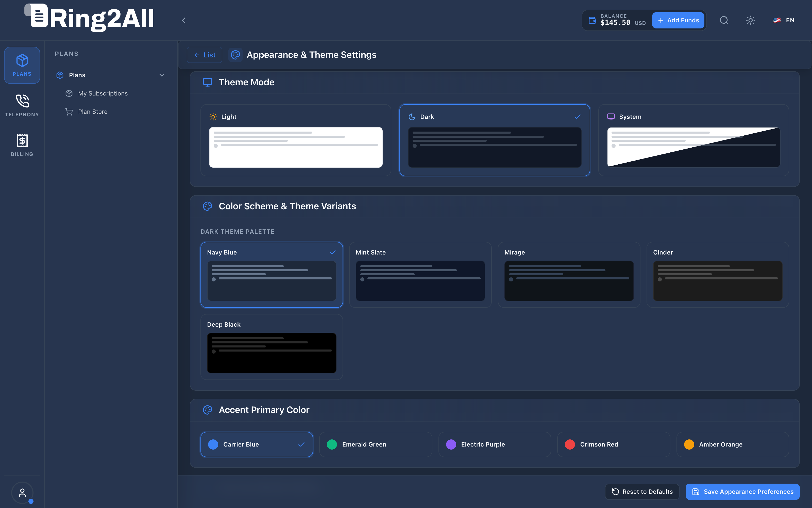This screenshot has height=508, width=812.
Task: Choose the Mint Slate palette
Action: point(420,275)
